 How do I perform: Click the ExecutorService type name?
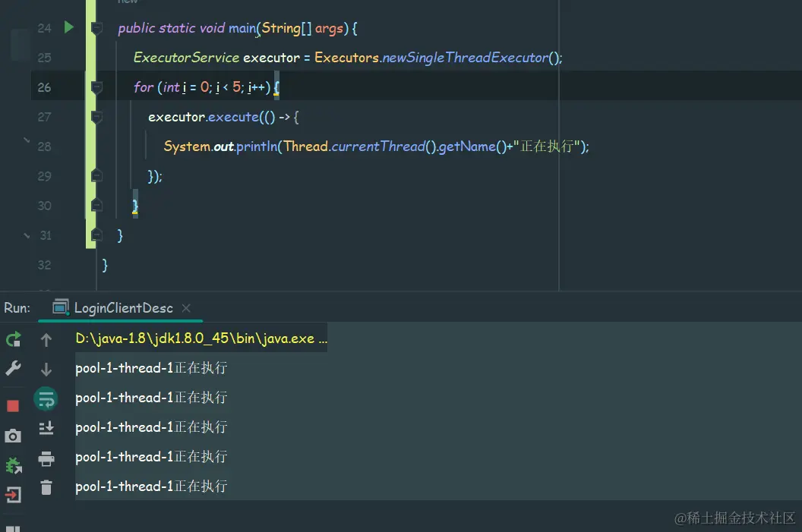[x=186, y=57]
